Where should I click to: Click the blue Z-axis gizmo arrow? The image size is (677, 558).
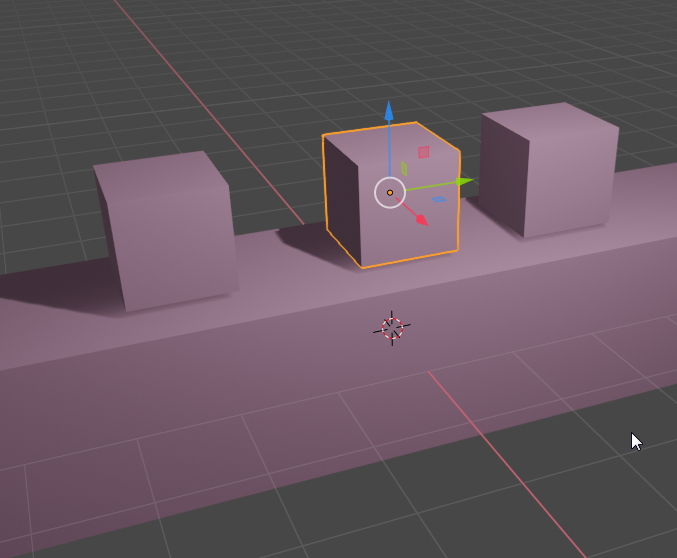point(389,111)
